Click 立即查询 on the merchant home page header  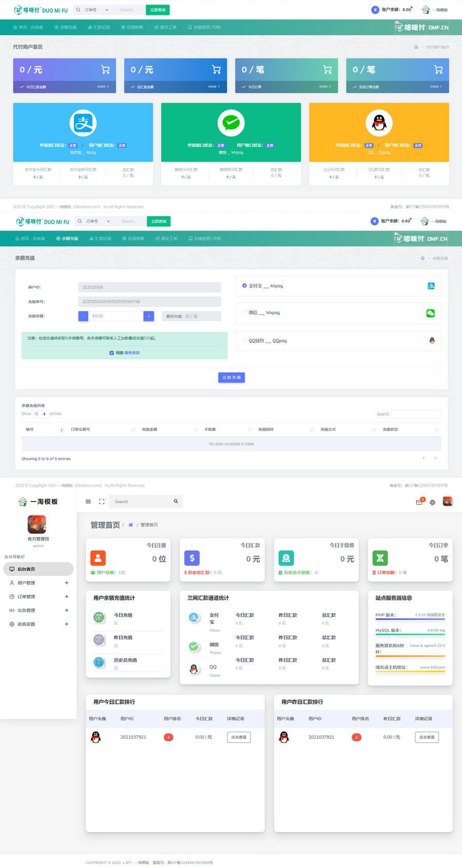click(x=158, y=10)
